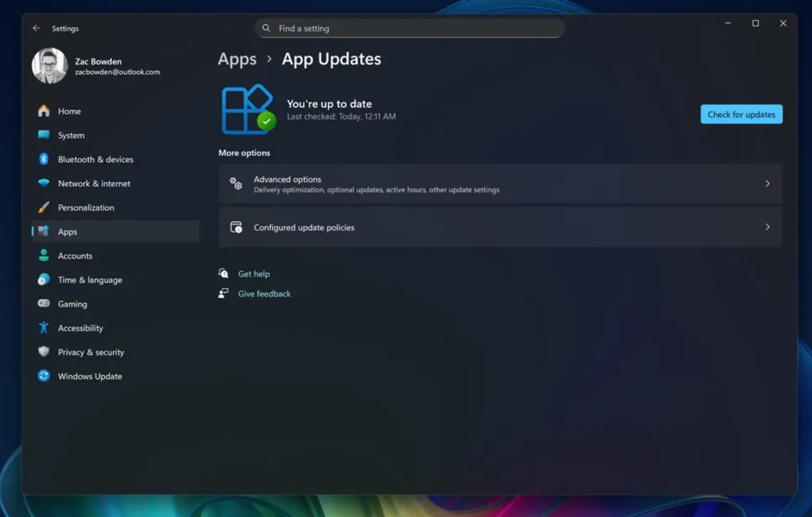The height and width of the screenshot is (517, 812).
Task: Click the Home house icon in sidebar
Action: coord(44,111)
